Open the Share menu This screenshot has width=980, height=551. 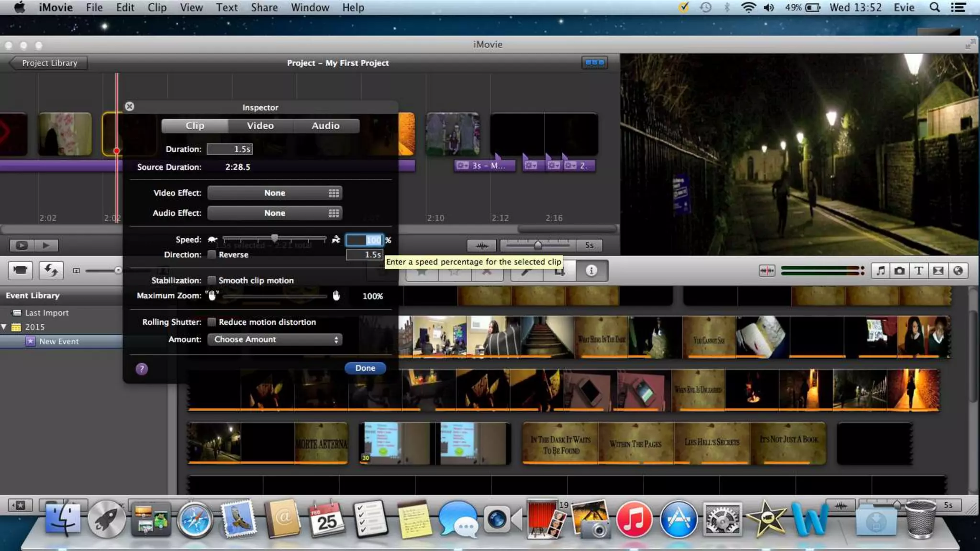coord(264,8)
